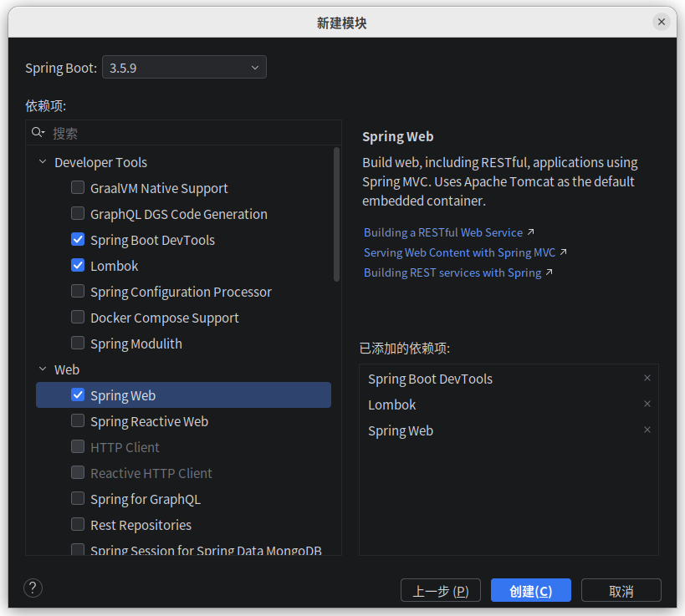Open Serving Web Content with Spring MVC link
The width and height of the screenshot is (685, 616).
point(459,252)
